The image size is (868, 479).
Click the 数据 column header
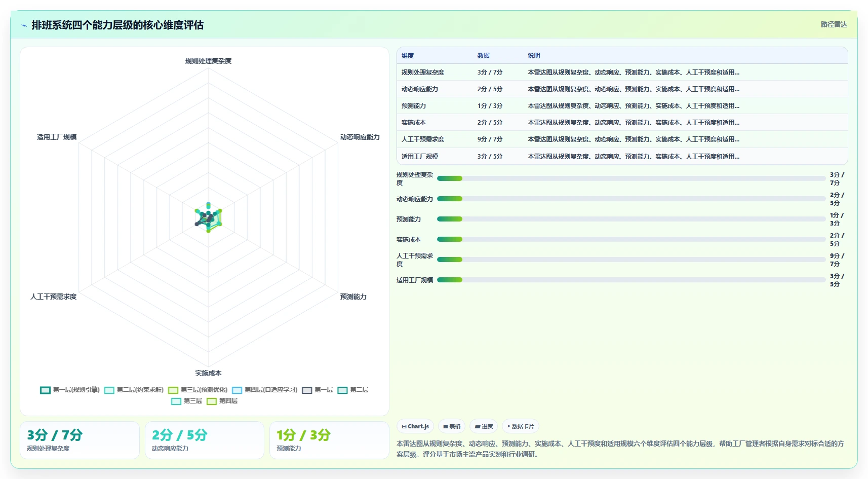click(484, 56)
